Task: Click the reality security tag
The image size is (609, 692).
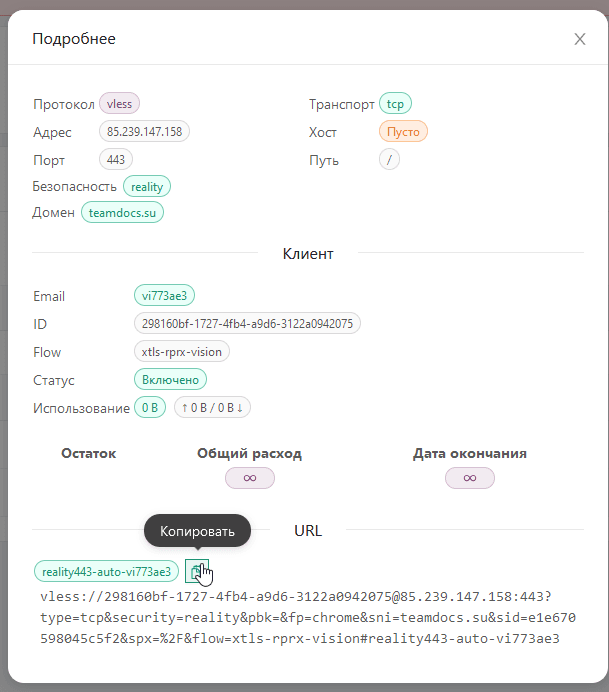Action: pos(147,186)
